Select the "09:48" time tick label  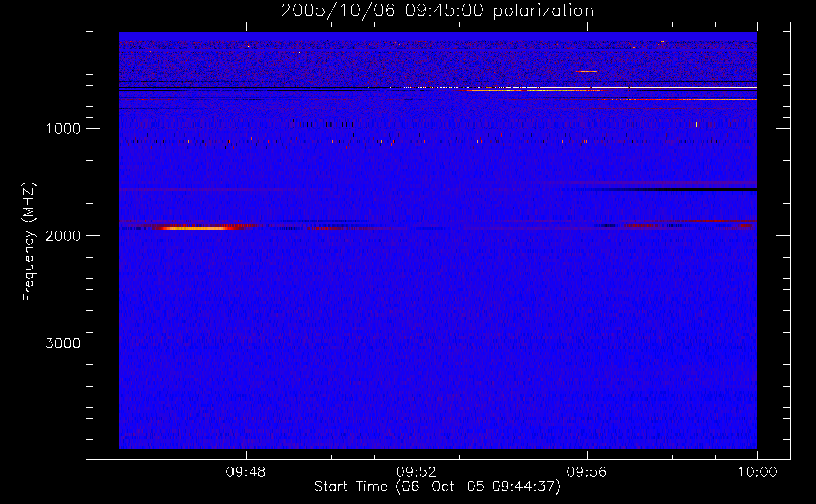click(x=246, y=472)
